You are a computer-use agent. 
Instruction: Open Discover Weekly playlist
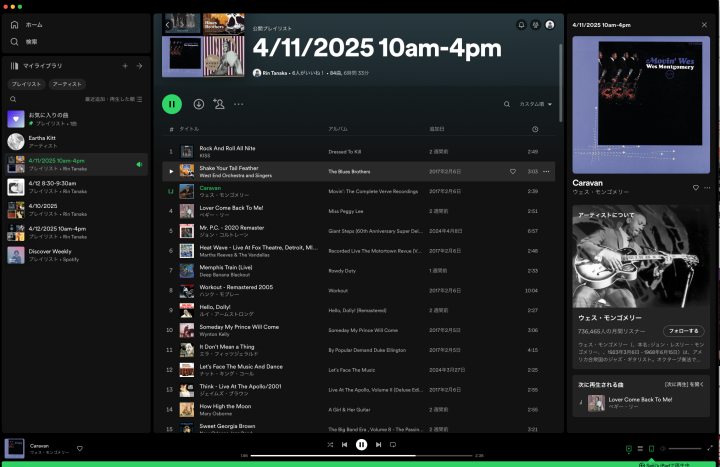click(76, 255)
